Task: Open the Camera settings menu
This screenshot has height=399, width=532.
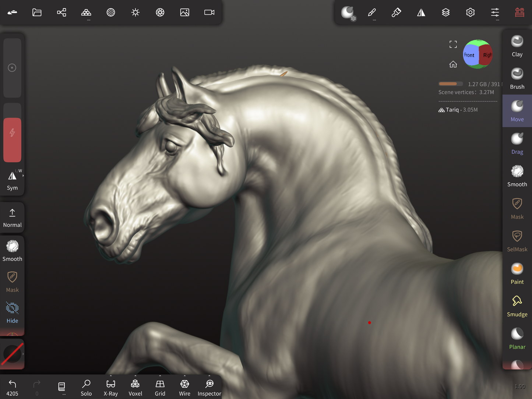Action: pyautogui.click(x=209, y=13)
